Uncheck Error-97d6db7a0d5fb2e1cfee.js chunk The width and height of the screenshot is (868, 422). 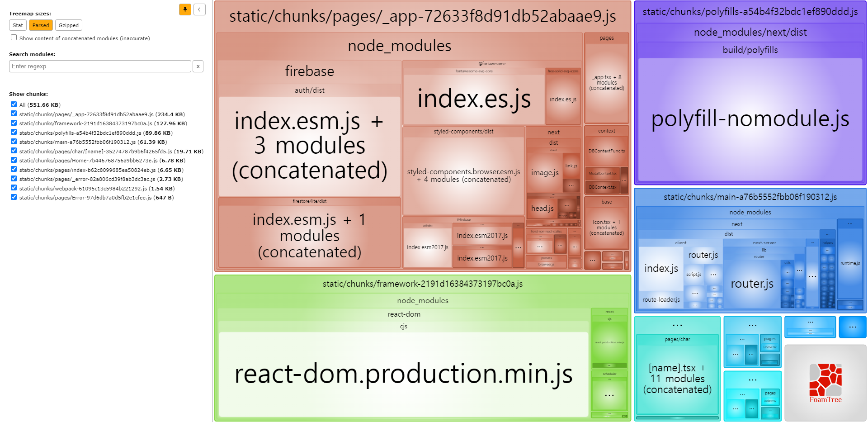14,197
